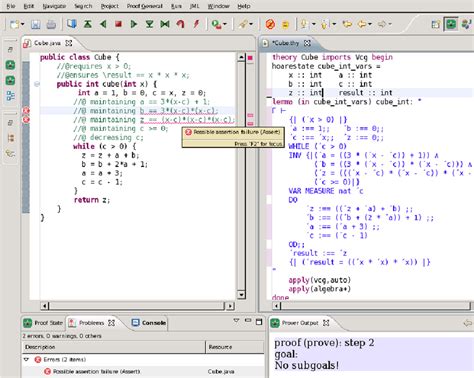Switch to the Cube.java editor tab
The width and height of the screenshot is (474, 378).
point(47,43)
